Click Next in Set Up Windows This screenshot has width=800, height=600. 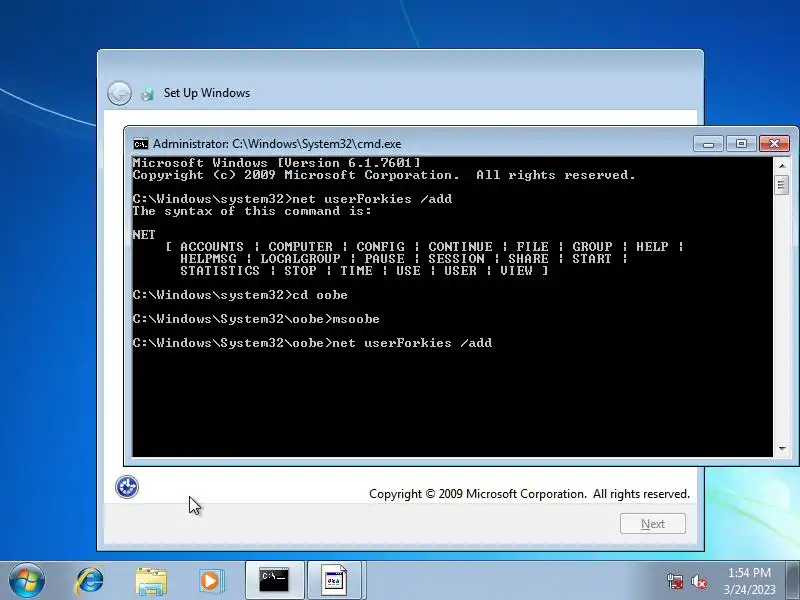653,523
